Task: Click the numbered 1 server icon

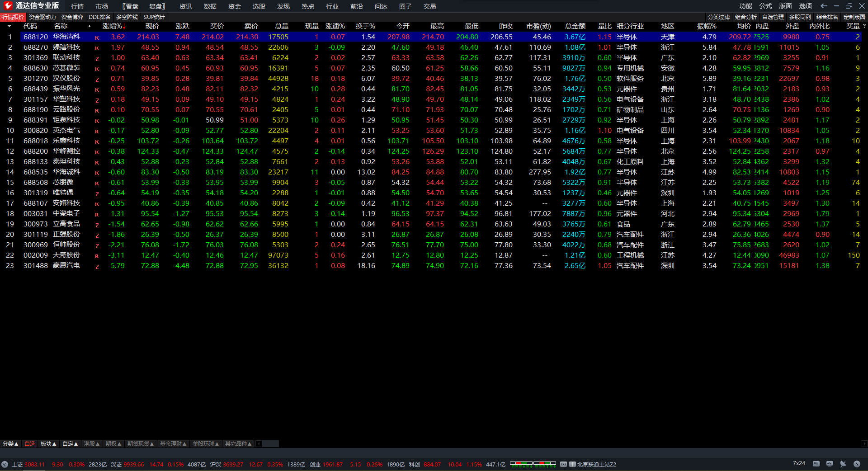Action: click(x=572, y=464)
